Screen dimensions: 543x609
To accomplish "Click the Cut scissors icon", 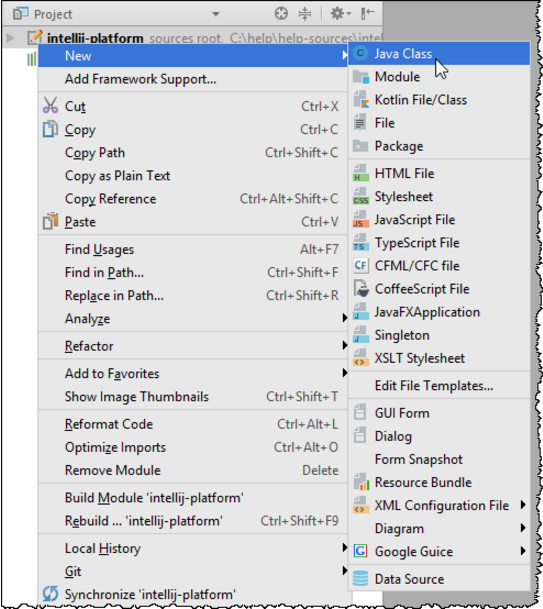I will coord(50,106).
